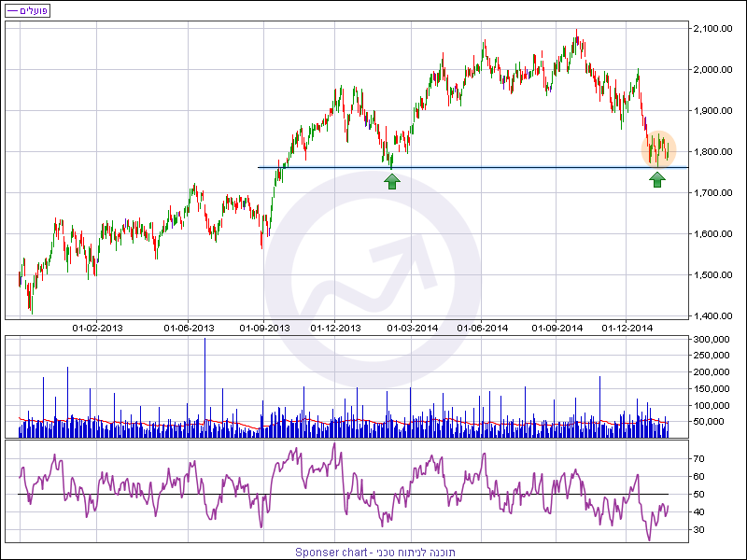747x560 pixels.
Task: Click the 70 level on oscillator axis
Action: pyautogui.click(x=697, y=459)
